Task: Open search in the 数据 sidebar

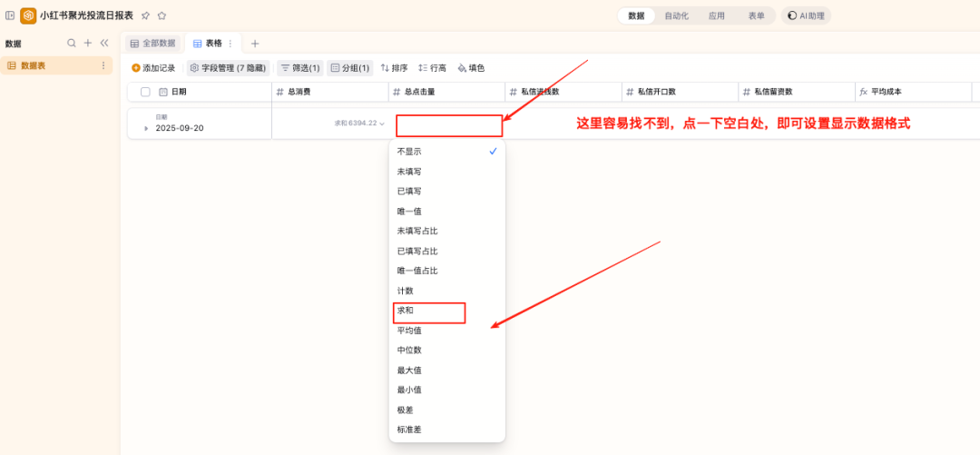Action: click(x=72, y=43)
